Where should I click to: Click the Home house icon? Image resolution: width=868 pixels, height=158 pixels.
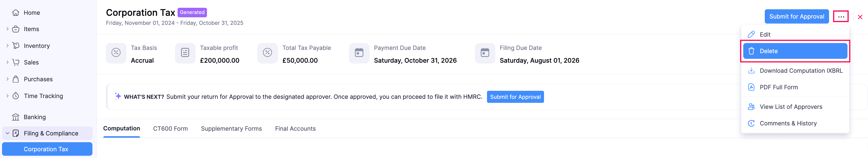coord(16,13)
